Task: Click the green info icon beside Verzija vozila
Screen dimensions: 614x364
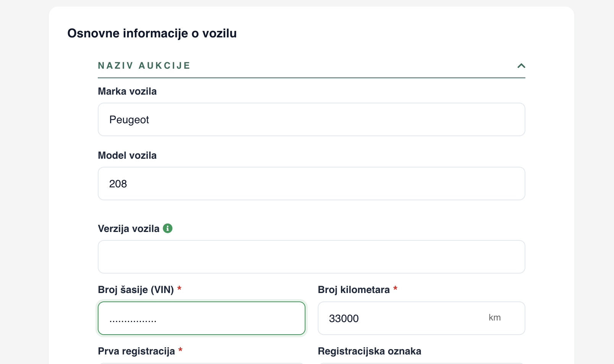Action: pyautogui.click(x=168, y=228)
